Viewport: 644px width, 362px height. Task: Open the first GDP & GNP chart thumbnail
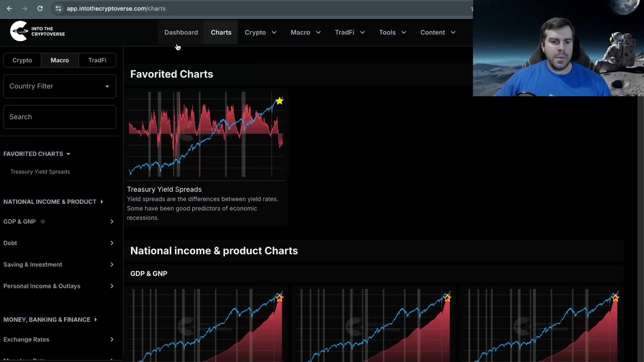tap(206, 324)
